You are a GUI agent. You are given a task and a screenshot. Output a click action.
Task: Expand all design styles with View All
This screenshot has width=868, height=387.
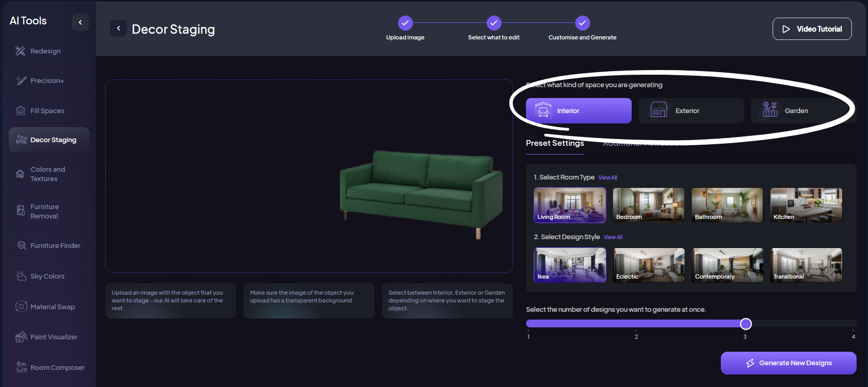[x=613, y=237]
